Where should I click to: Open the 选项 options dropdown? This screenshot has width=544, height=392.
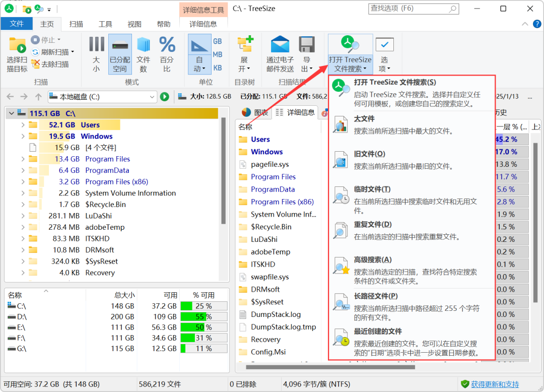tap(384, 54)
